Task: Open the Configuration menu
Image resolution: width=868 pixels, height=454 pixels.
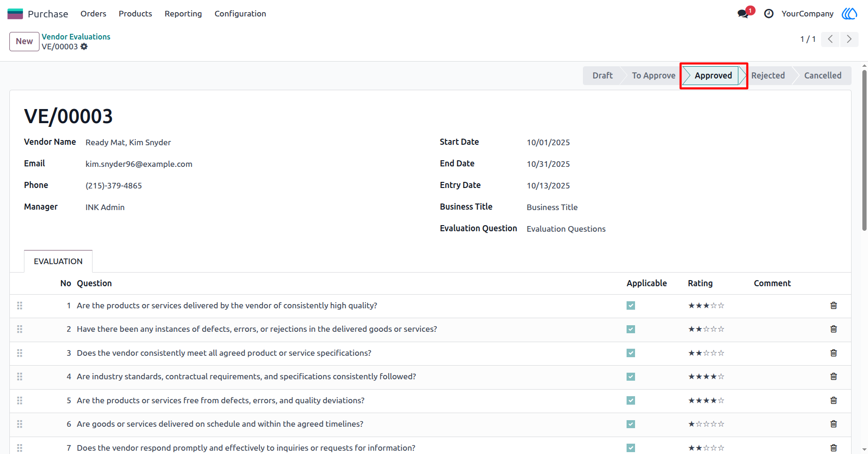Action: pos(240,14)
